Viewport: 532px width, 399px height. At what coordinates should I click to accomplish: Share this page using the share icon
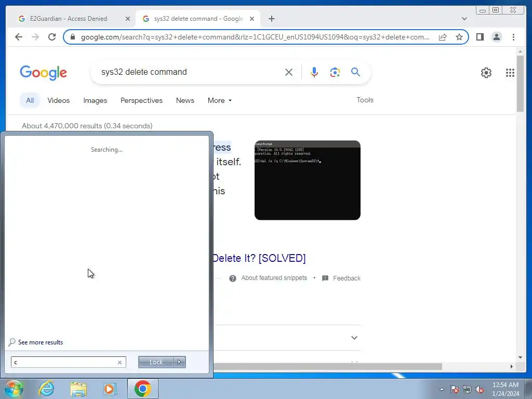coord(443,37)
